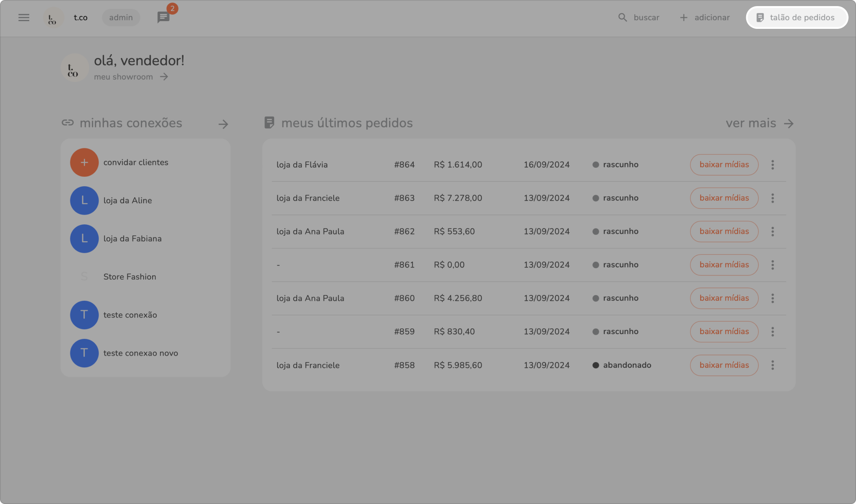Select loja da Aline avatar
This screenshot has width=856, height=504.
84,200
